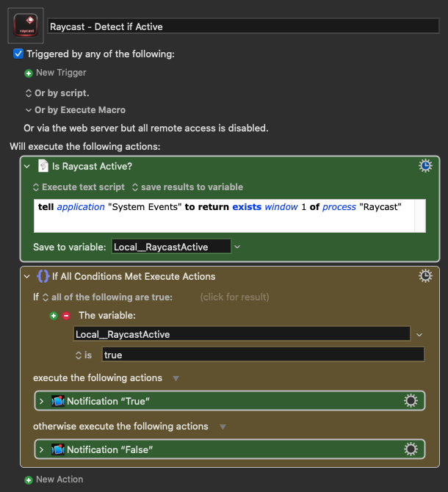
Task: Click the Notification "False" action icon
Action: (58, 449)
